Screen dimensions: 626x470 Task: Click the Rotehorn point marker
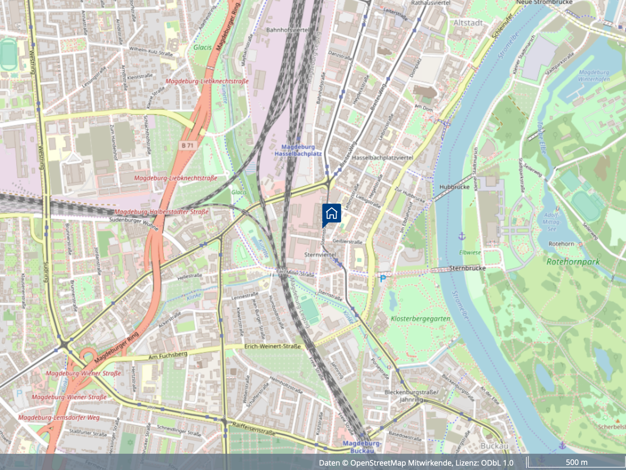(580, 244)
